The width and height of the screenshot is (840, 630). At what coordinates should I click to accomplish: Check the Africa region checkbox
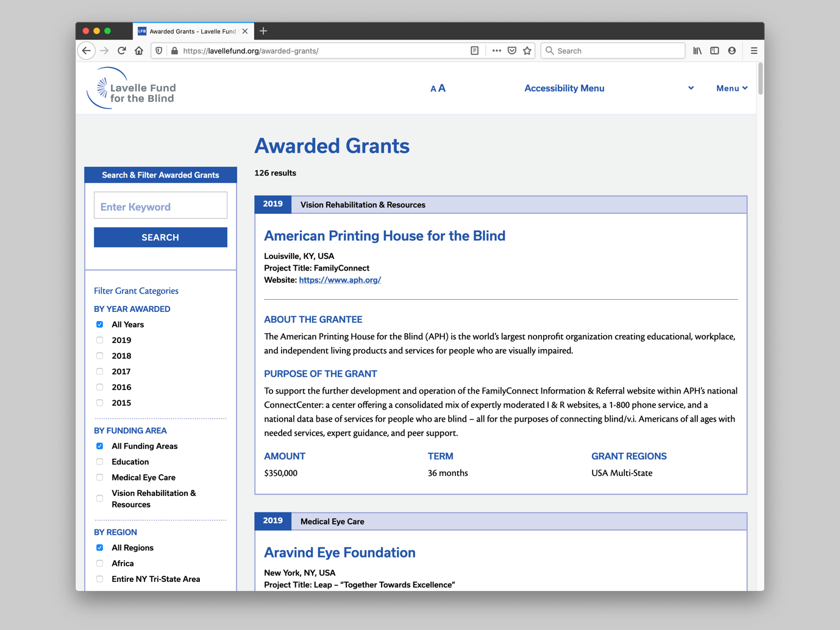point(100,564)
